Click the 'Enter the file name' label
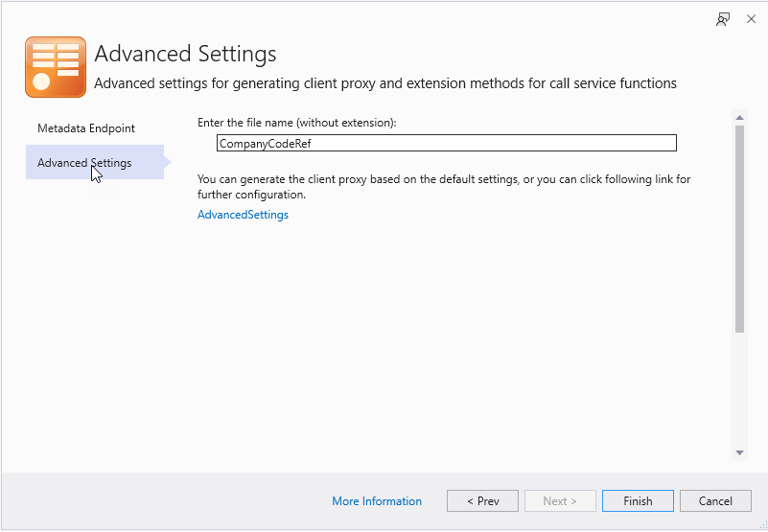The width and height of the screenshot is (768, 532). coord(297,123)
